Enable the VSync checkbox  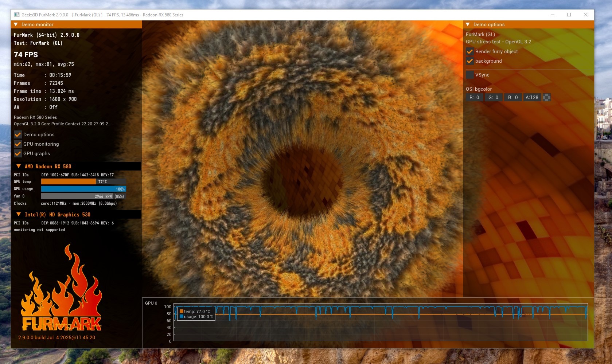[x=470, y=75]
